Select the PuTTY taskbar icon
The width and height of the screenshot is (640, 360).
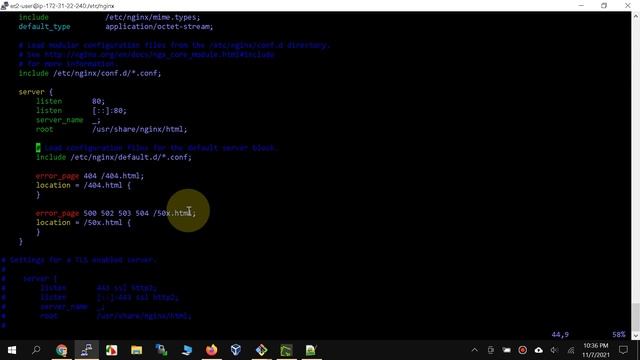click(x=87, y=350)
